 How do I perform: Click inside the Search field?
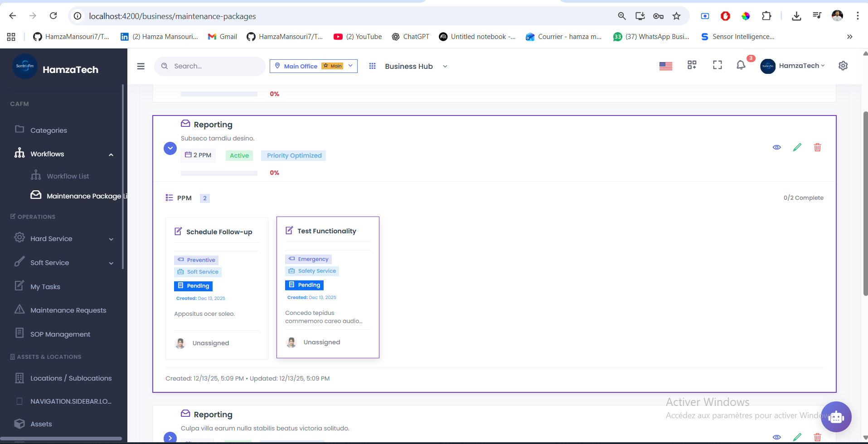tap(209, 66)
